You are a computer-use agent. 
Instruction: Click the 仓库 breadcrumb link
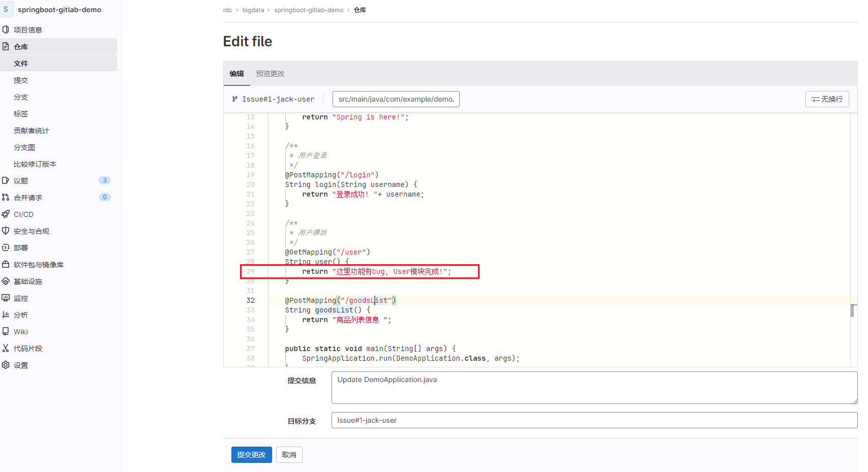[360, 10]
